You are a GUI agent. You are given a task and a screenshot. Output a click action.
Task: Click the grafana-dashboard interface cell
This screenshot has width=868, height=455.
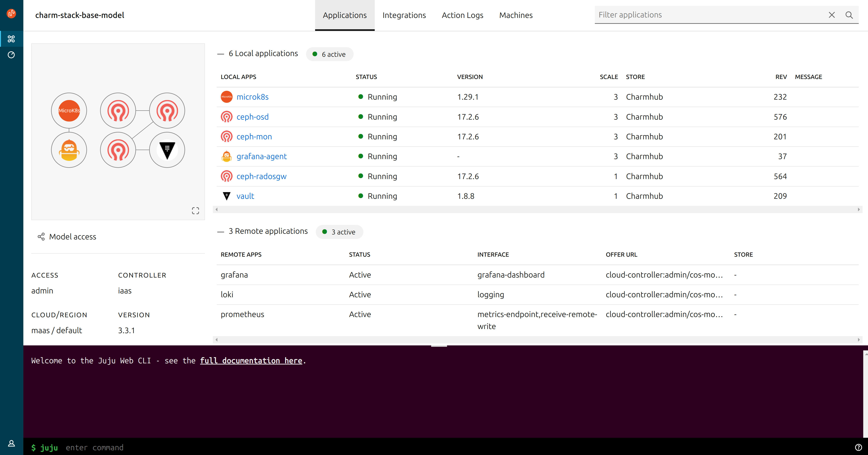click(x=511, y=275)
